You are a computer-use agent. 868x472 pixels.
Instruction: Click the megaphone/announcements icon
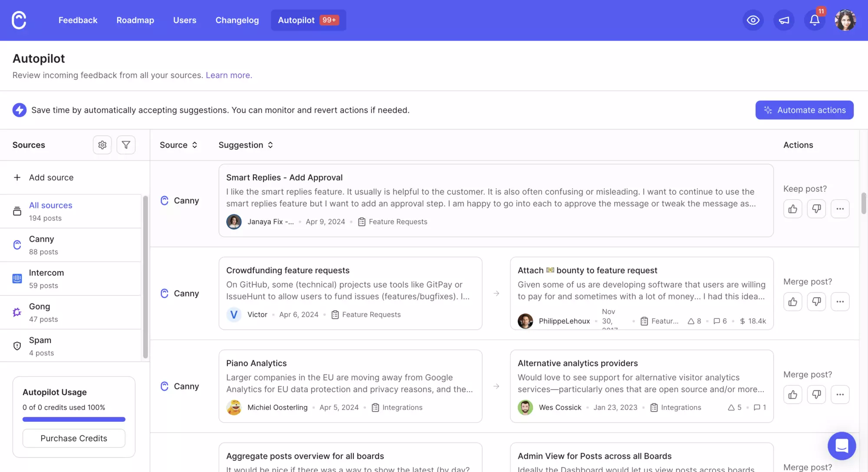784,20
